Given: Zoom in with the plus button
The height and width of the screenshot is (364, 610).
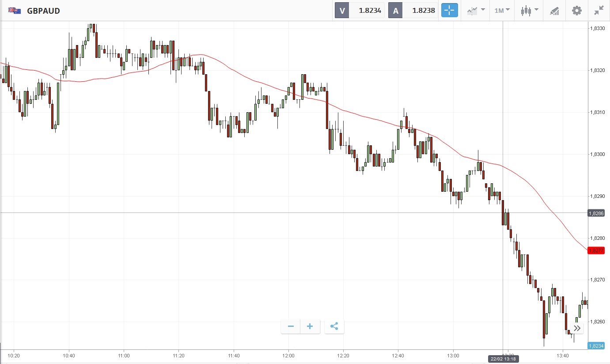Looking at the screenshot, I should (x=310, y=326).
